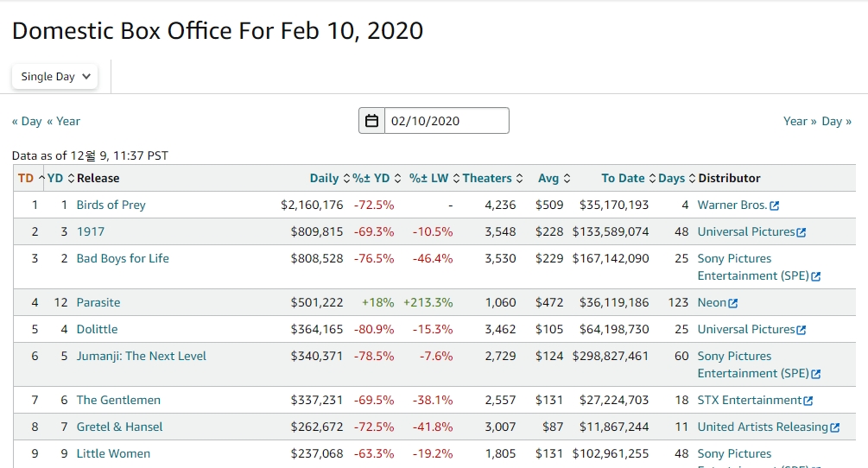Select Parasite days count 123

[x=678, y=302]
